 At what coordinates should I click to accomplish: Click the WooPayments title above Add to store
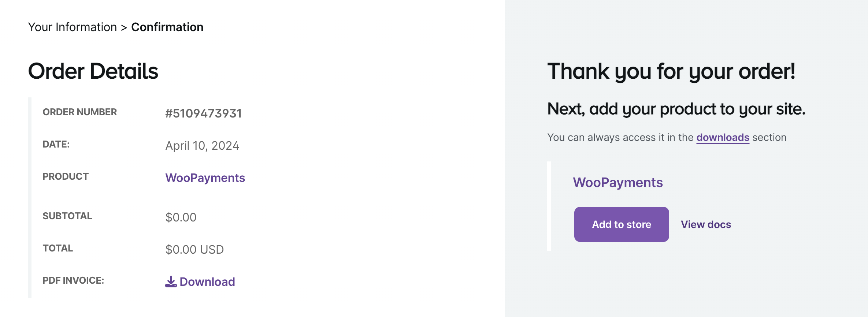(617, 182)
